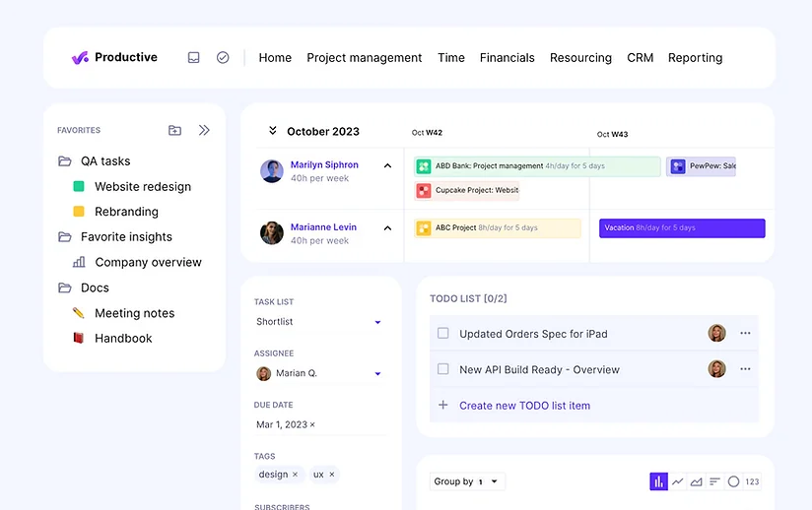Click the green Website redesign color square
Image resolution: width=812 pixels, height=510 pixels.
[79, 186]
